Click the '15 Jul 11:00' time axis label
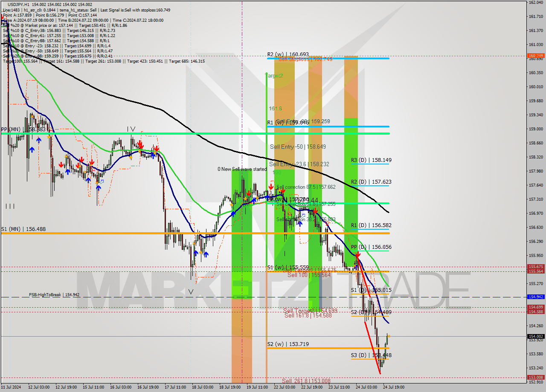The image size is (546, 392). (x=93, y=388)
